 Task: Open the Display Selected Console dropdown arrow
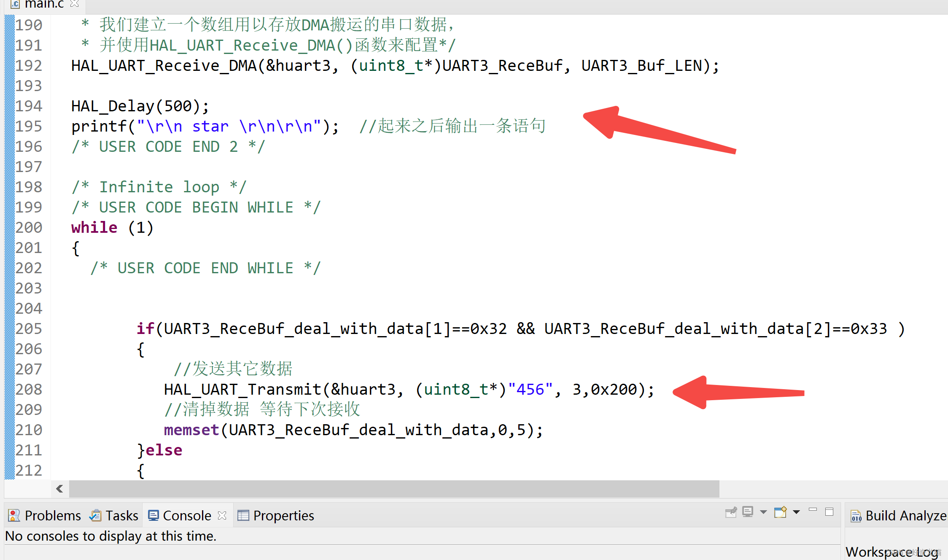pos(763,512)
